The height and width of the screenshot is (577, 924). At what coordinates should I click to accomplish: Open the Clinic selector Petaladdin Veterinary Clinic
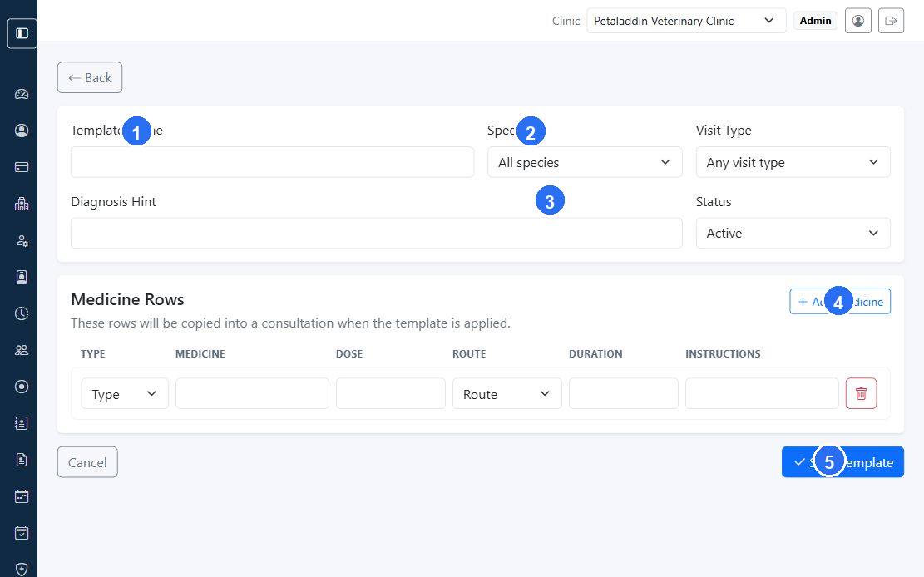click(686, 21)
